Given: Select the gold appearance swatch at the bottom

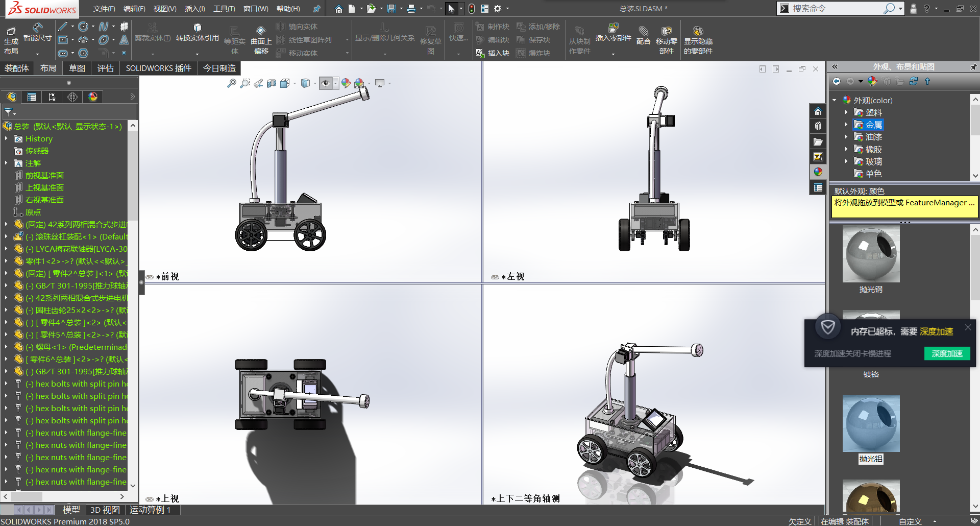Looking at the screenshot, I should tap(871, 496).
